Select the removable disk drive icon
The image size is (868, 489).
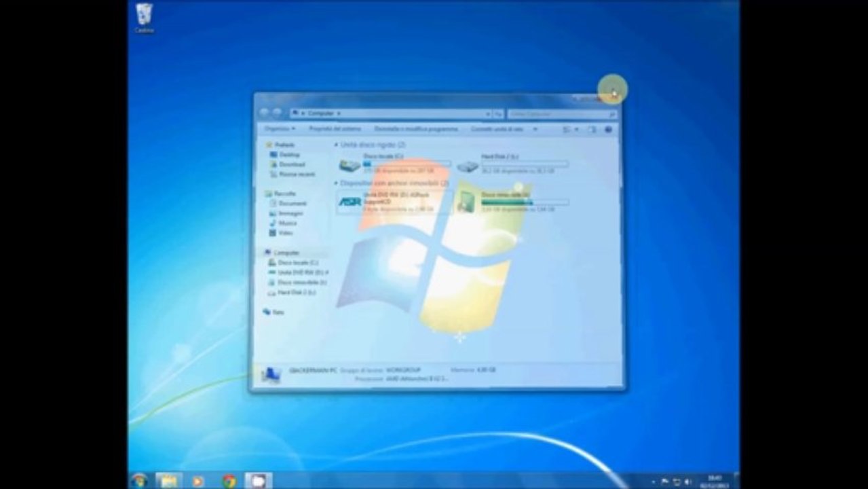[x=467, y=202]
